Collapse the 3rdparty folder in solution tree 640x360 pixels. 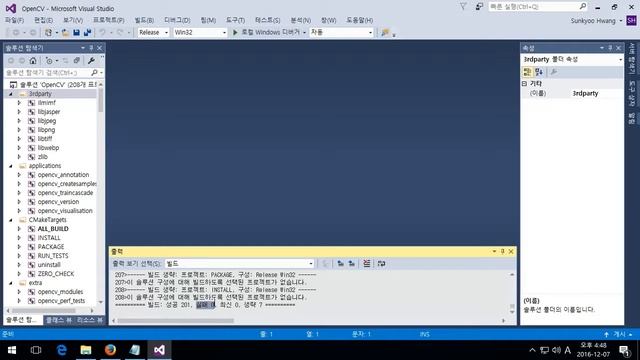coord(11,94)
